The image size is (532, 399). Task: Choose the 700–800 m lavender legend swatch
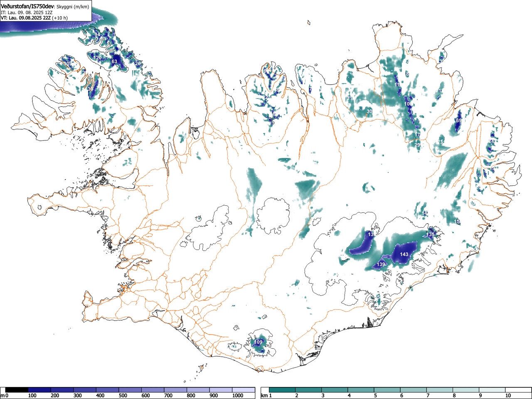175,390
